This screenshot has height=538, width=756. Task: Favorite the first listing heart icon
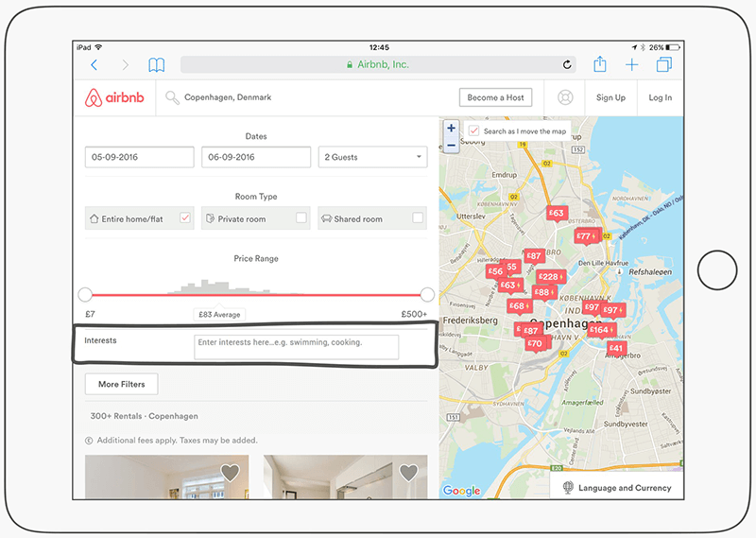pyautogui.click(x=230, y=473)
